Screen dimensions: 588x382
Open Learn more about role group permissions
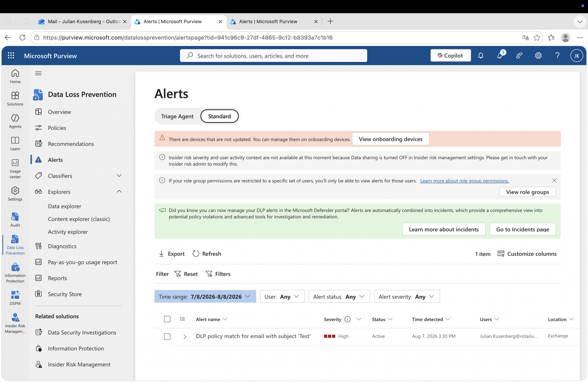464,181
